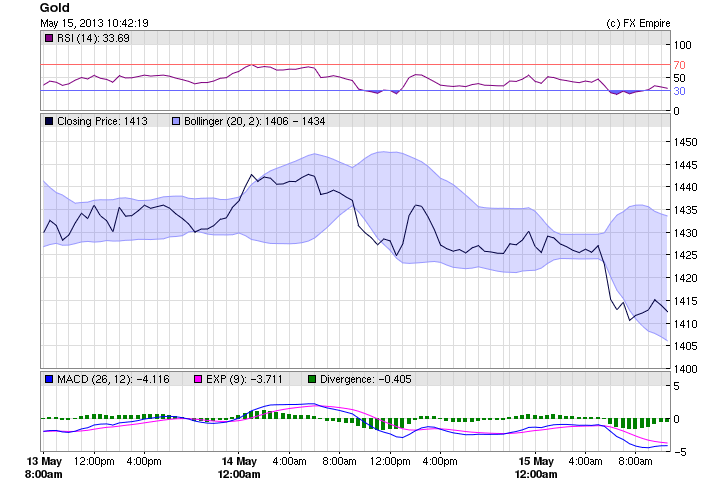The image size is (710, 487).
Task: Click the purple RSI legend swatch
Action: pos(49,38)
